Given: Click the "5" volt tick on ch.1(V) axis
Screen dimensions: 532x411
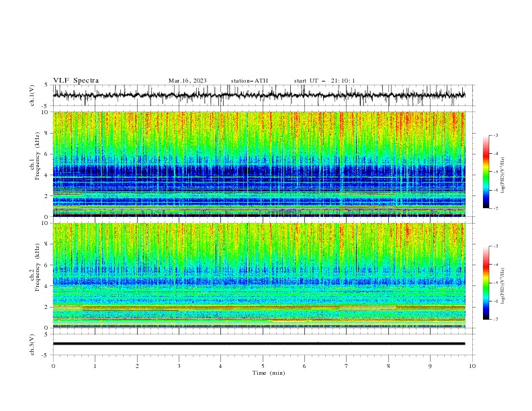Looking at the screenshot, I should pos(46,85).
